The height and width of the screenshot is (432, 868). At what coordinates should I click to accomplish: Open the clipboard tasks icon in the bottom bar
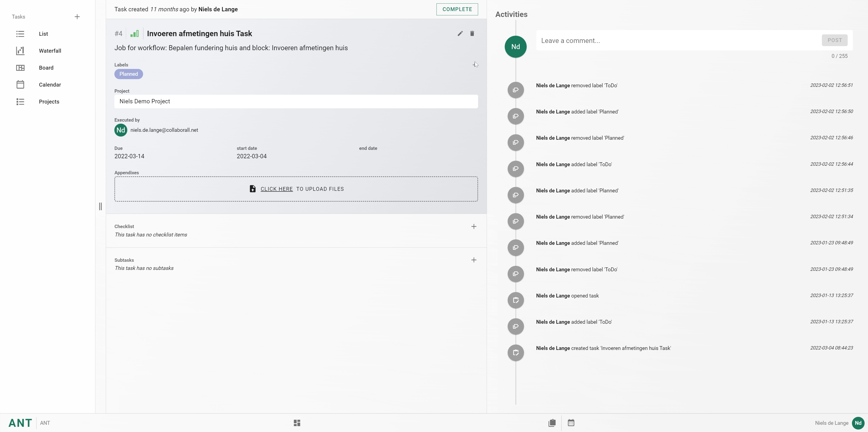552,423
